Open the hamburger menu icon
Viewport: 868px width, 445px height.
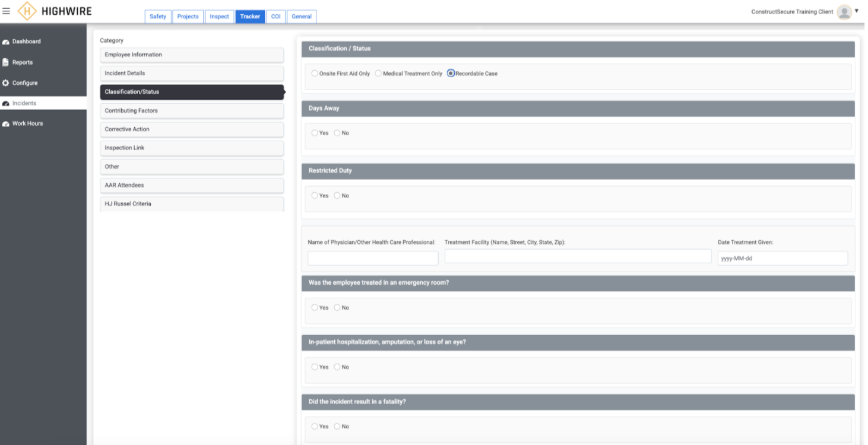[6, 12]
